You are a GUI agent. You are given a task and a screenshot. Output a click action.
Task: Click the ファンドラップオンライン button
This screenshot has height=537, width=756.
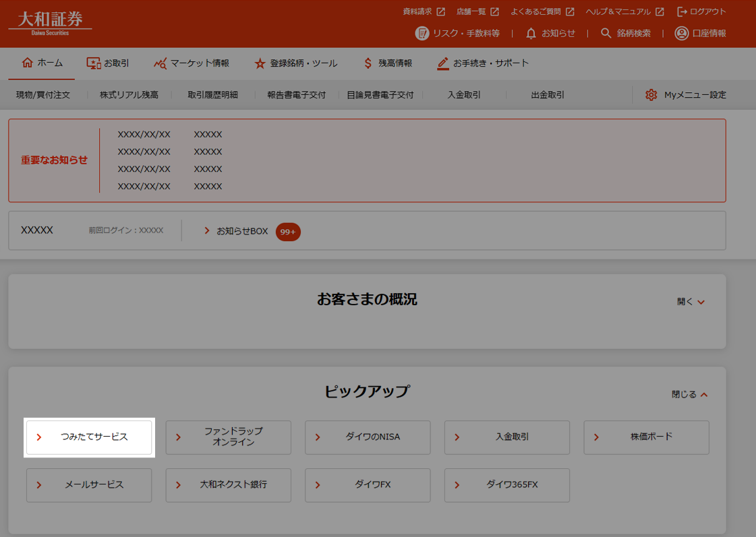pyautogui.click(x=229, y=437)
